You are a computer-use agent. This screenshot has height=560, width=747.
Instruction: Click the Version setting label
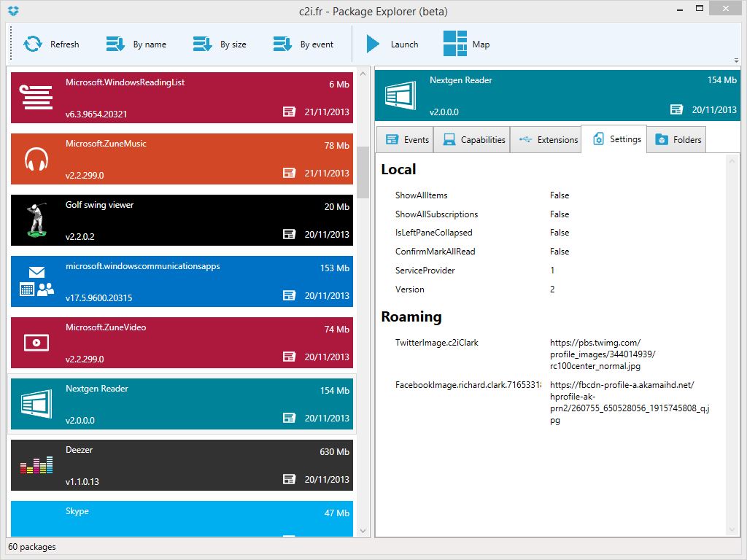click(410, 289)
